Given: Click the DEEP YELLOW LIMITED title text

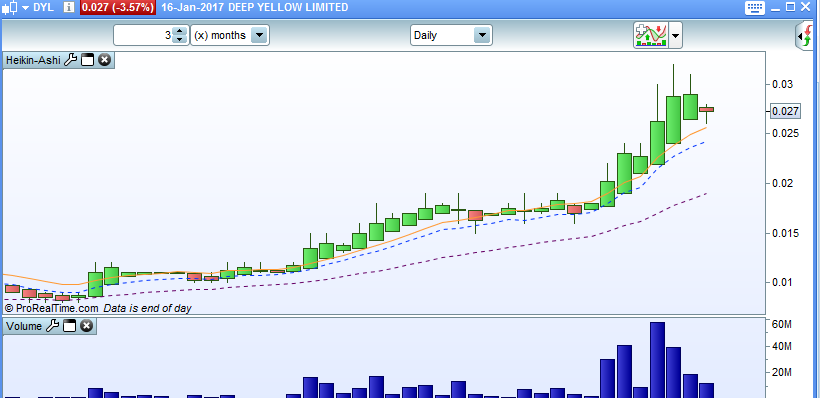Looking at the screenshot, I should click(288, 7).
